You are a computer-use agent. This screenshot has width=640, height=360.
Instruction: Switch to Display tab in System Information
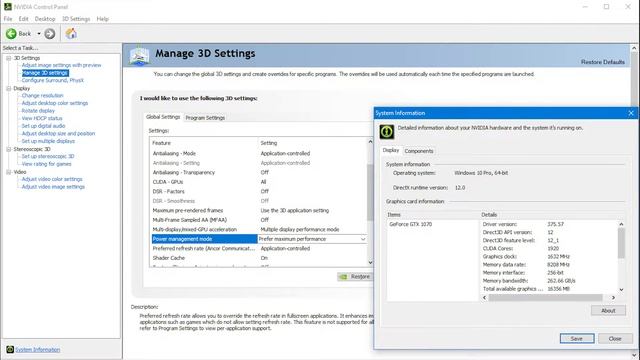click(391, 150)
